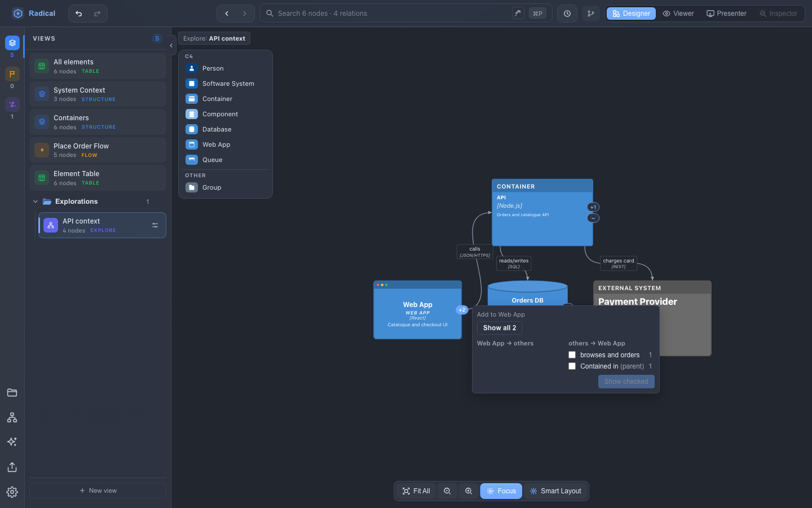This screenshot has height=508, width=812.
Task: Check the 'Contained in (parent)' checkbox
Action: 572,366
